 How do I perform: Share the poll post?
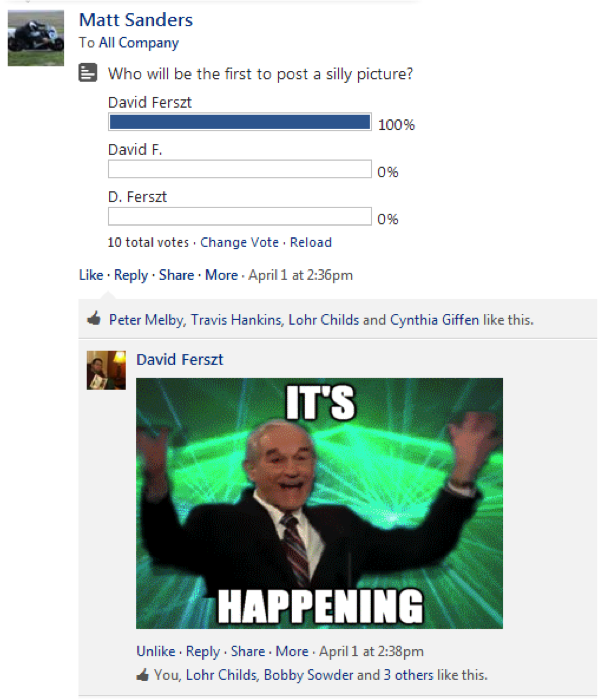tap(176, 275)
